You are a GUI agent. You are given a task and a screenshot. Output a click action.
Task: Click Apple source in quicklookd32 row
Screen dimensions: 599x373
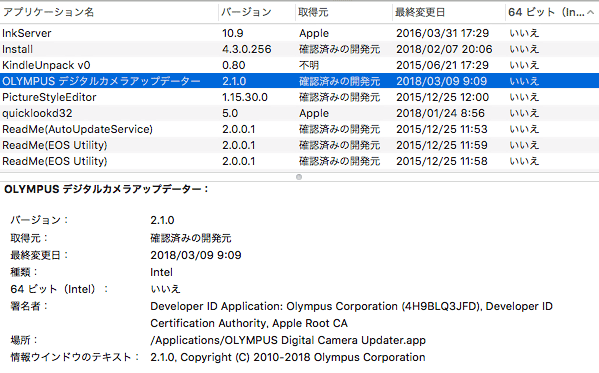(x=314, y=113)
